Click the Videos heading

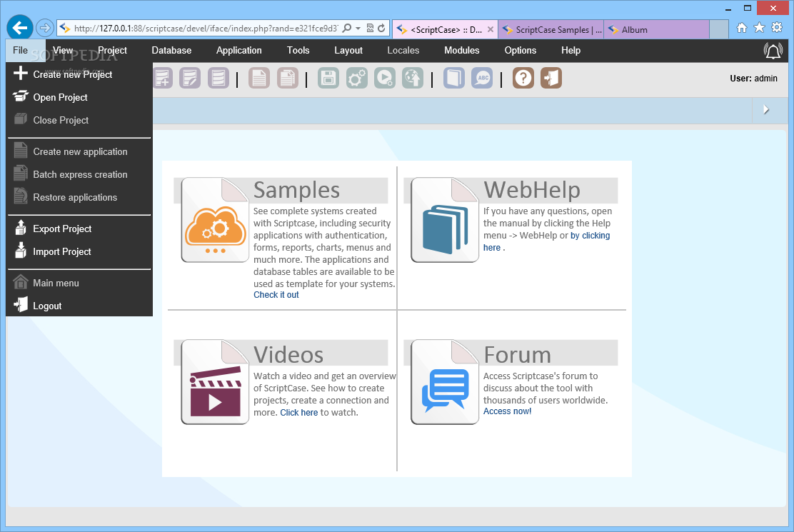coord(288,355)
